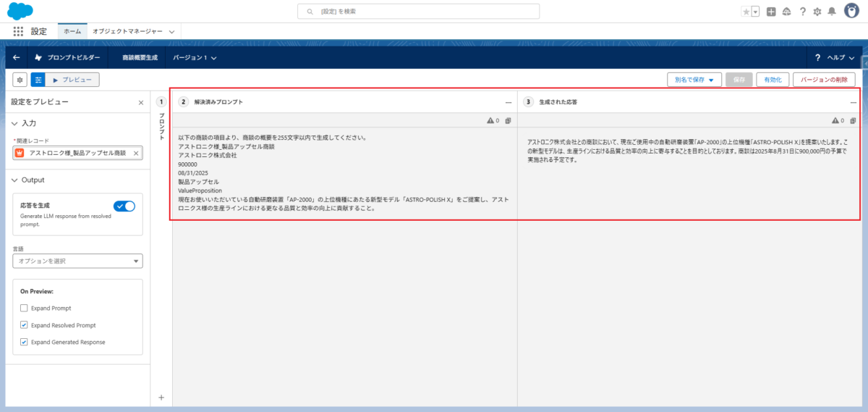The image size is (868, 412).
Task: Click the 設定 search field
Action: 418,12
